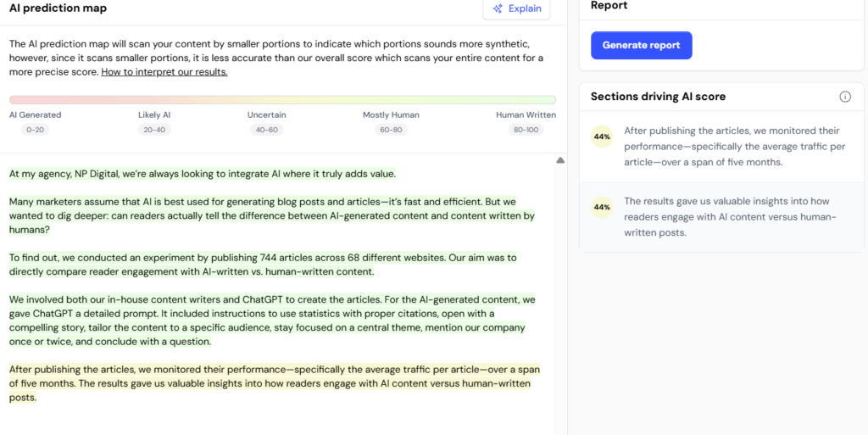Click the 40-60 range badge under Uncertain
Screen dimensions: 868x435
tap(266, 130)
